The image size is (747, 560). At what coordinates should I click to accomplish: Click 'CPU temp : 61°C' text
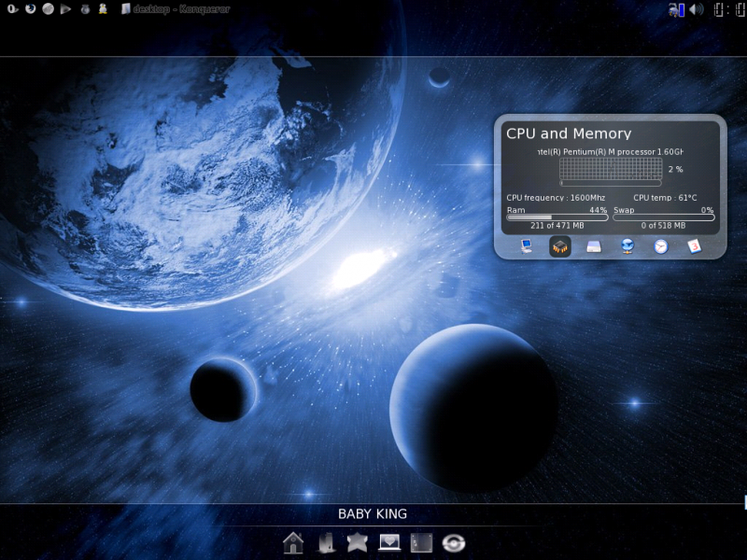coord(665,198)
